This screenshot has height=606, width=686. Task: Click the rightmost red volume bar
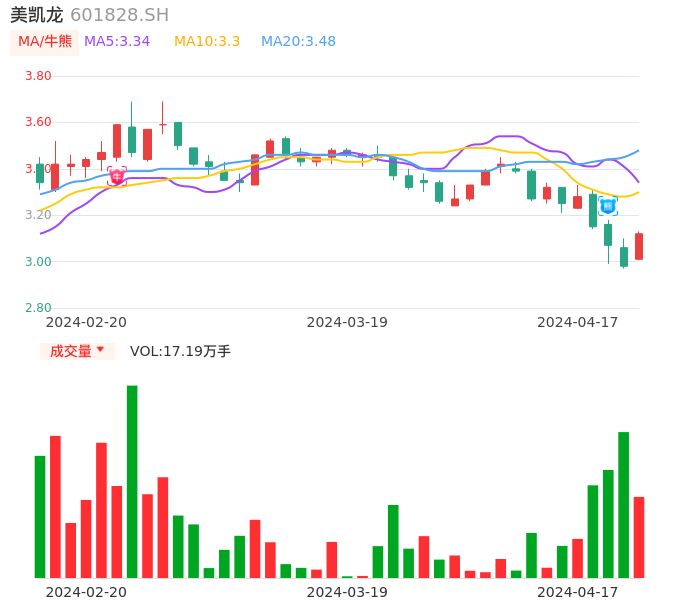639,537
